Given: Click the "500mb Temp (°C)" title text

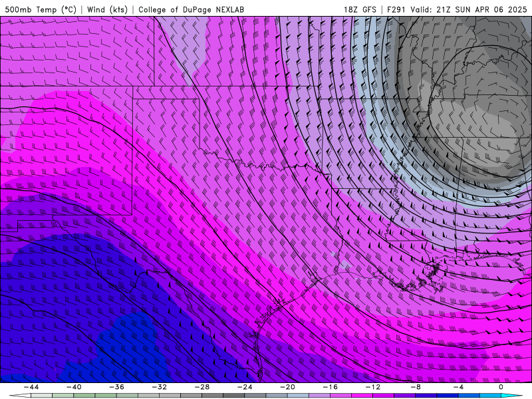Looking at the screenshot, I should pyautogui.click(x=41, y=9).
